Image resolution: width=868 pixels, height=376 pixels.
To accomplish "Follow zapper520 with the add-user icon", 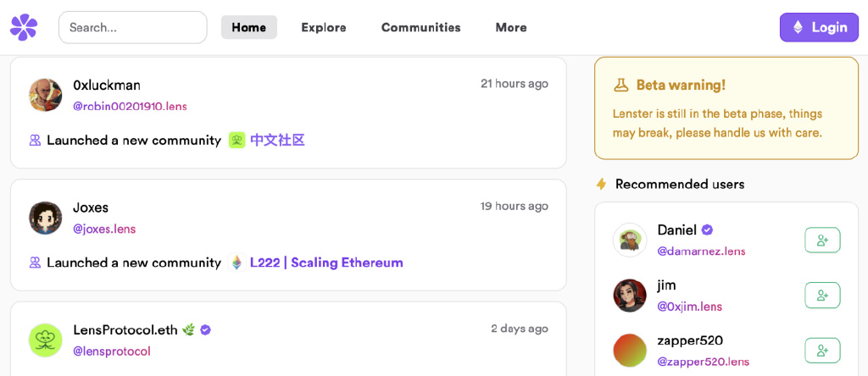I will [x=822, y=351].
